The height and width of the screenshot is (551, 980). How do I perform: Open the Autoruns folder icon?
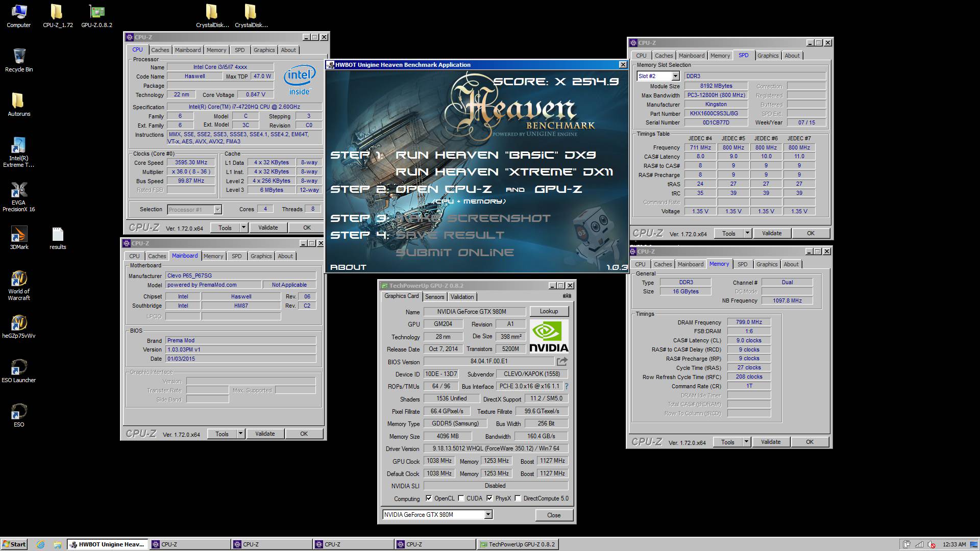pyautogui.click(x=18, y=105)
